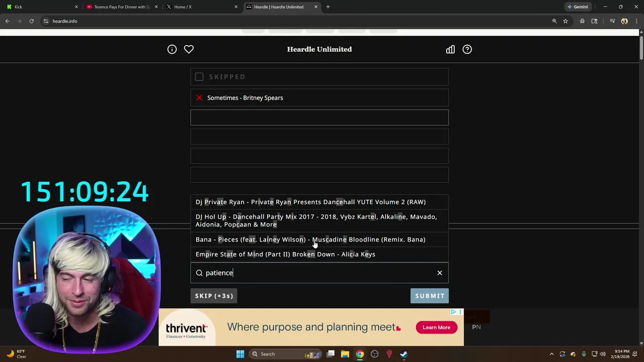Submit the guess with the SUBMIT button
Screen dimensions: 644x362
click(430, 296)
